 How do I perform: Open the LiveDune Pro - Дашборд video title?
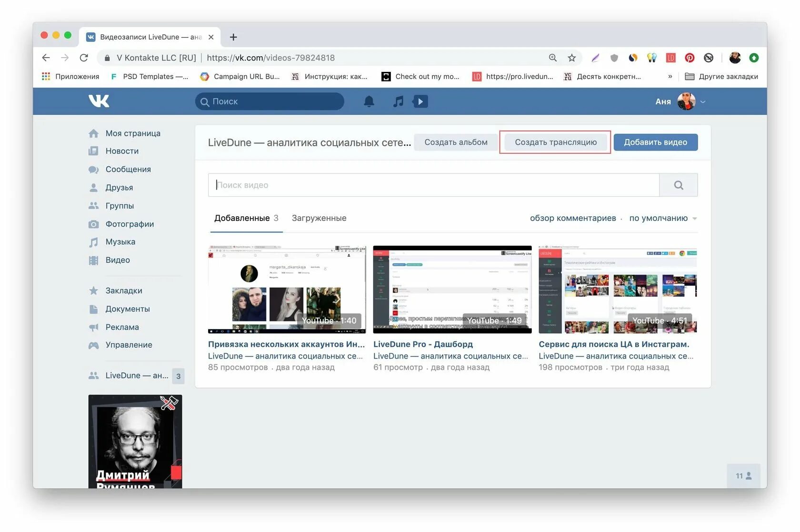click(423, 344)
